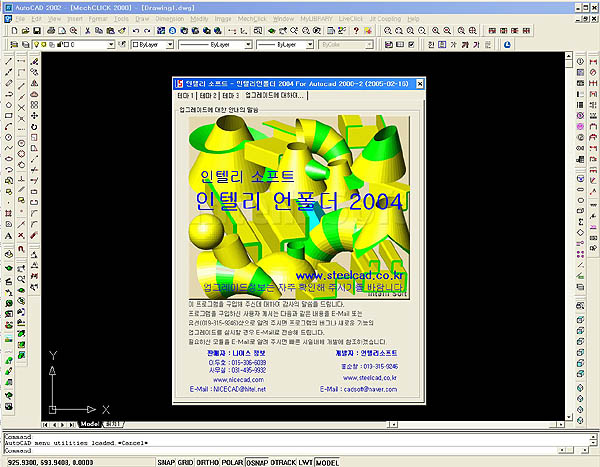Toggle OSNAP in status bar
The image size is (600, 467).
click(x=257, y=462)
